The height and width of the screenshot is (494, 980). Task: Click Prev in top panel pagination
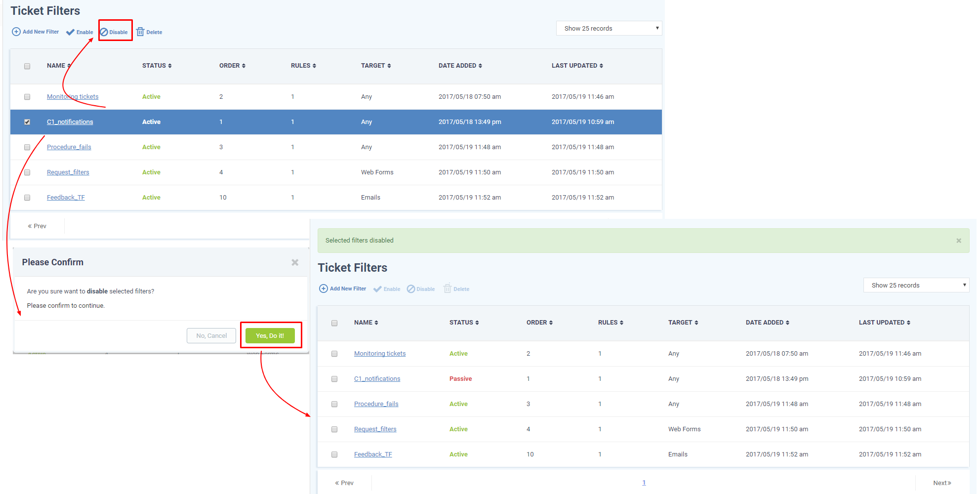point(37,226)
